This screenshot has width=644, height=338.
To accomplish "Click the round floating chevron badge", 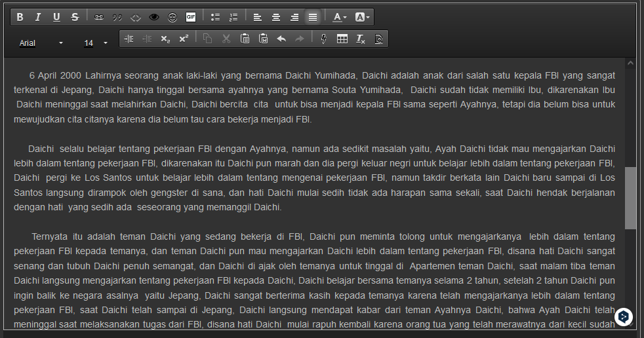I will [x=624, y=316].
